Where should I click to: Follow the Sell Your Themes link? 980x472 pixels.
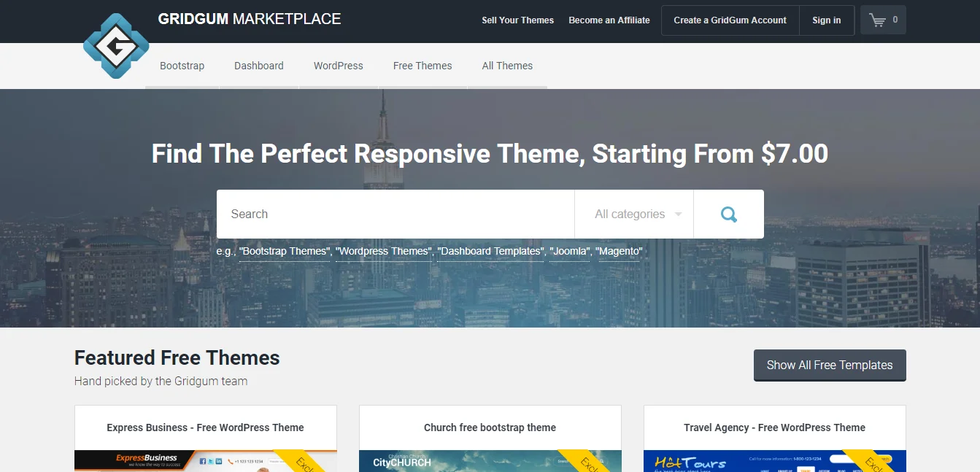pos(518,20)
